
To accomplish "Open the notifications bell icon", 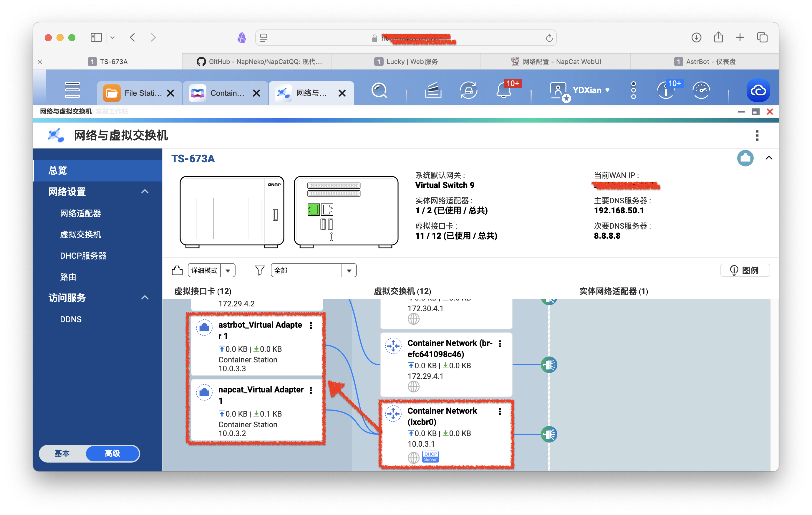I will (503, 90).
